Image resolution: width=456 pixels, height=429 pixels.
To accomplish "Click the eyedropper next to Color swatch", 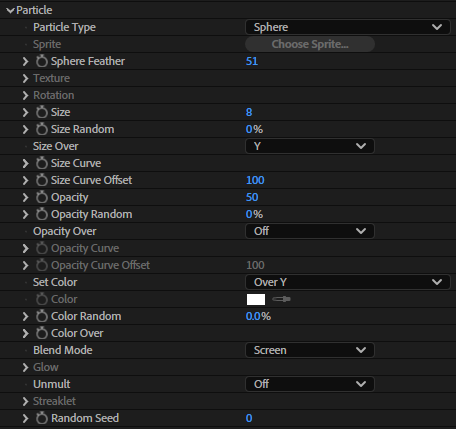I will coord(281,299).
